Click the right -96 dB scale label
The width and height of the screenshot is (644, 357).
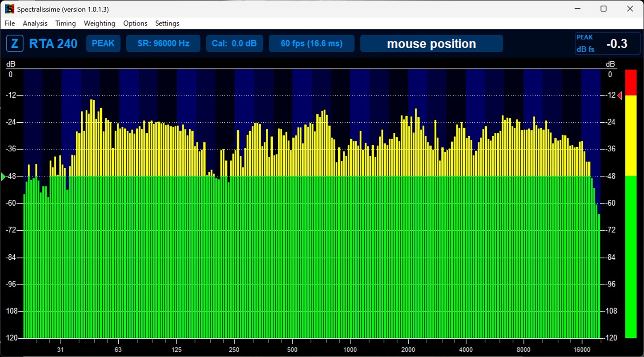(x=610, y=284)
